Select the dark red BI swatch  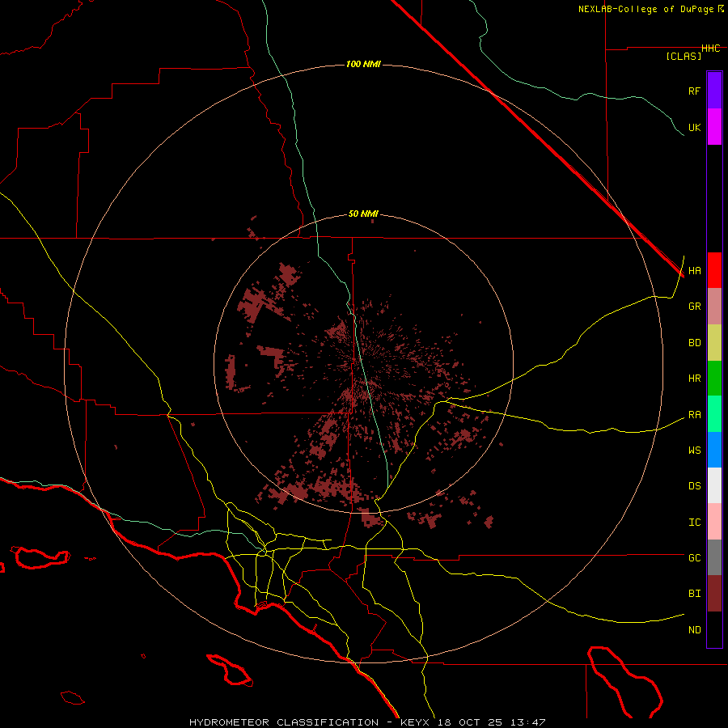coord(714,594)
